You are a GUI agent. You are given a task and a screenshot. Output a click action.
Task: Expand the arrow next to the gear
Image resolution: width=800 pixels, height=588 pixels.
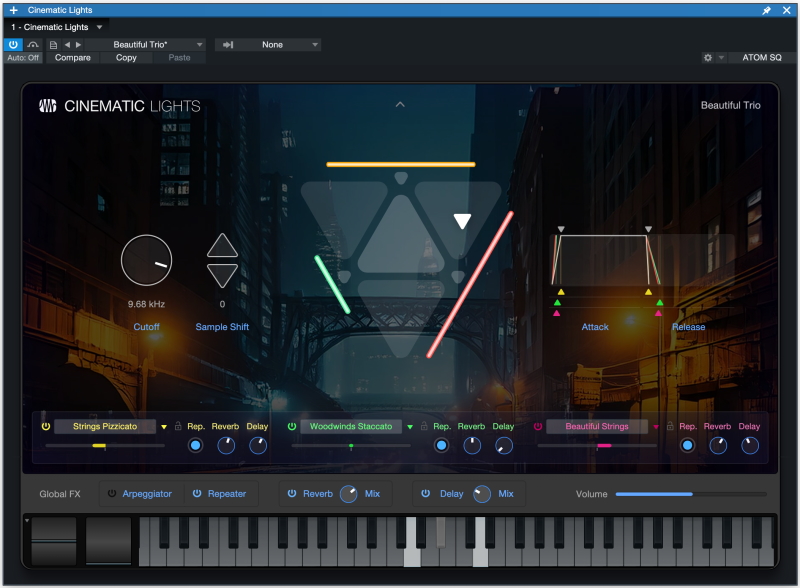click(x=721, y=58)
